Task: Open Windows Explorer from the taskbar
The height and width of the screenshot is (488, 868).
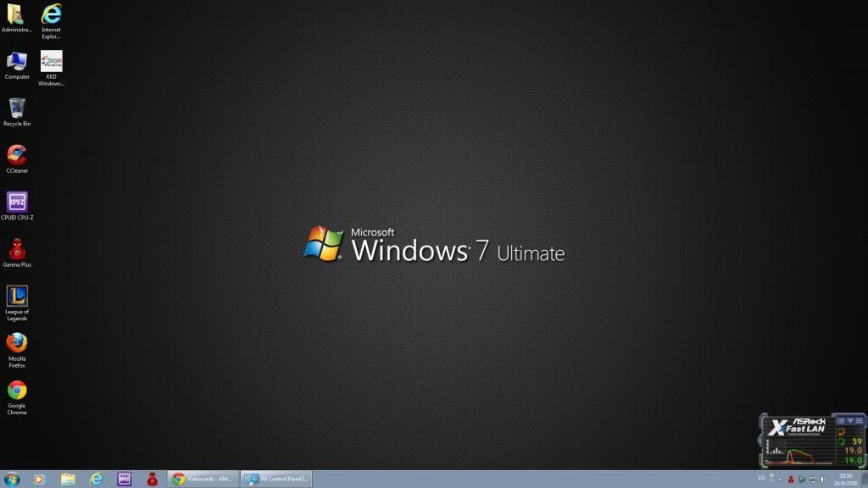Action: pos(68,480)
